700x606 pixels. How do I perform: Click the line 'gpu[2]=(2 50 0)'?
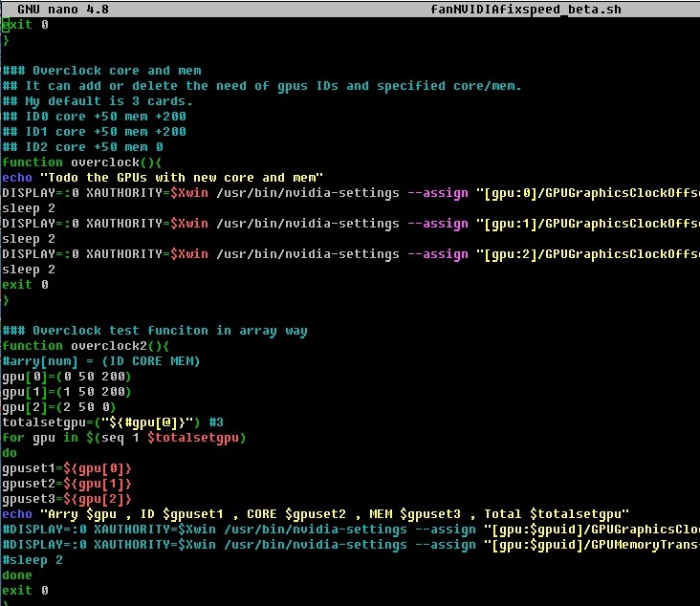point(59,407)
